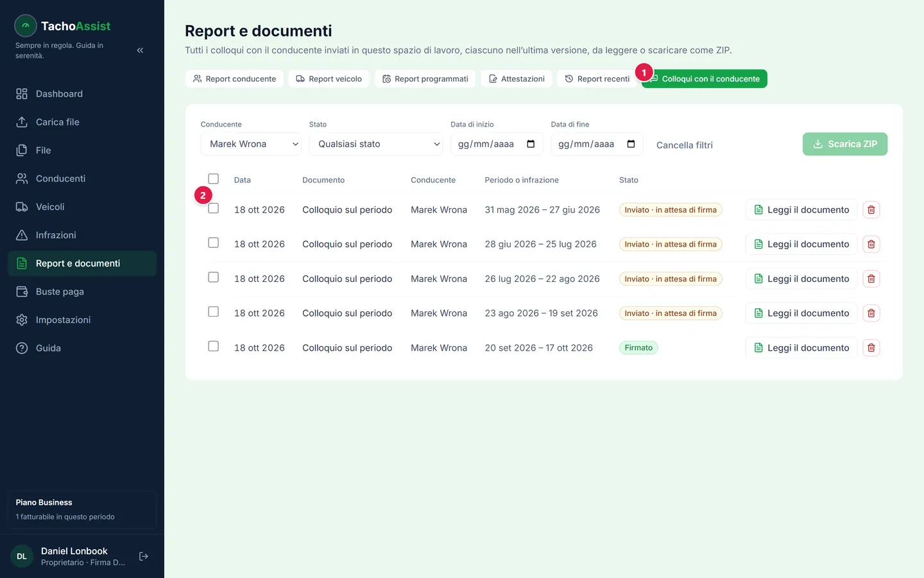
Task: Click Cancella filtri link
Action: [685, 145]
